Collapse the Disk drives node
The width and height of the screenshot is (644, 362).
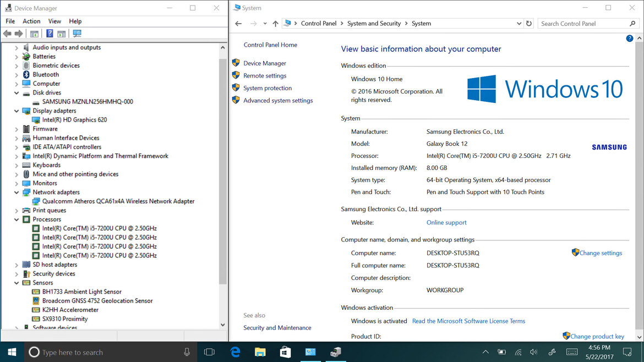coord(17,93)
